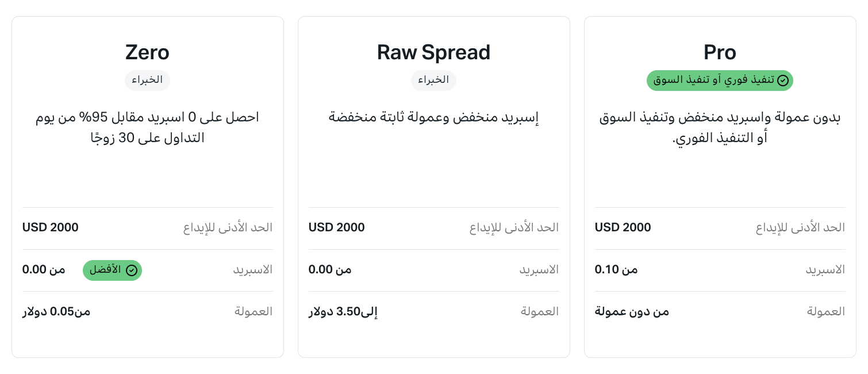Click USD 2000 minimum deposit in Pro card

[623, 227]
